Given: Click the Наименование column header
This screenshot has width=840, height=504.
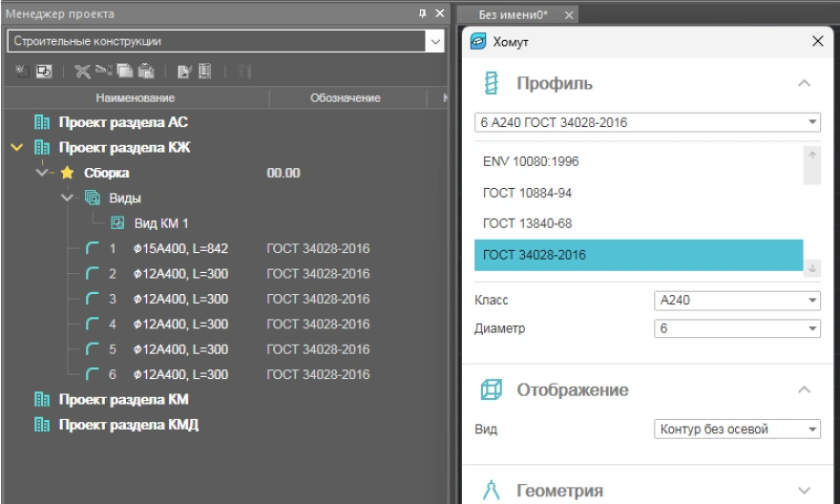Looking at the screenshot, I should coord(135,98).
